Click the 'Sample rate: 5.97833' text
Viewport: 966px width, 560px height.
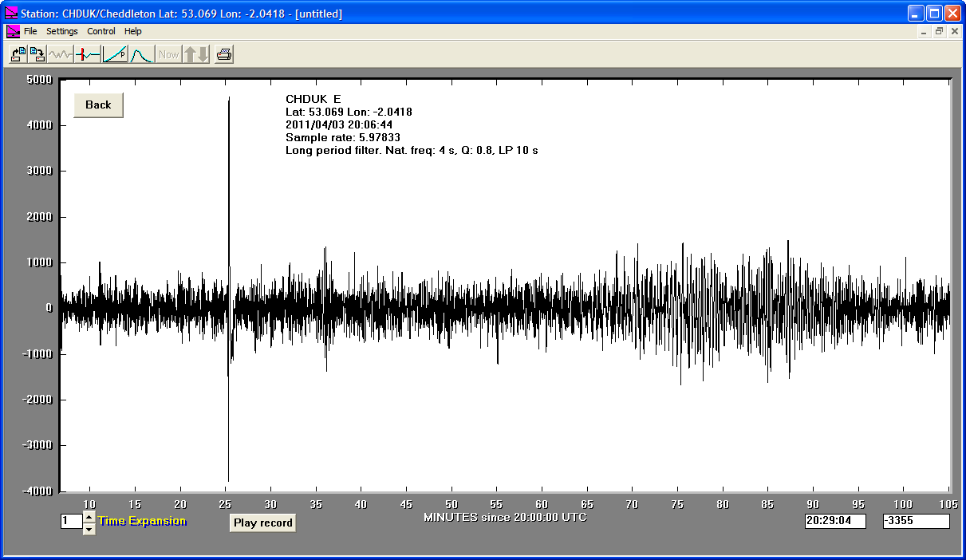[x=343, y=137]
